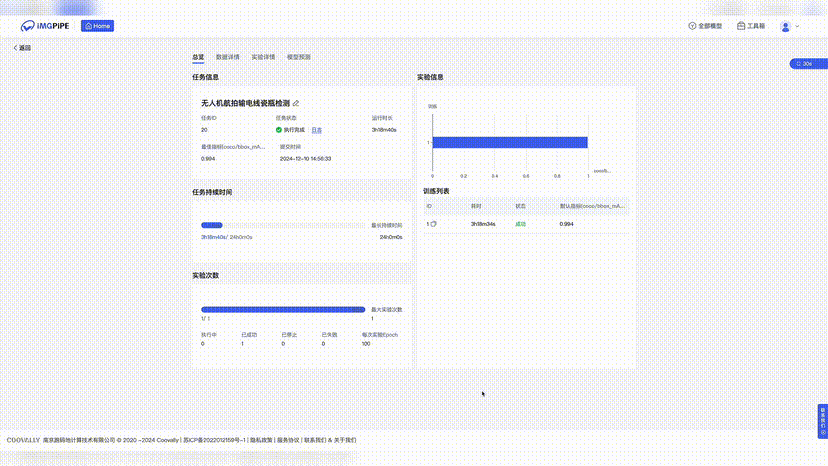Click the task duration progress bar
Viewport: 828px width, 466px height.
pos(283,225)
